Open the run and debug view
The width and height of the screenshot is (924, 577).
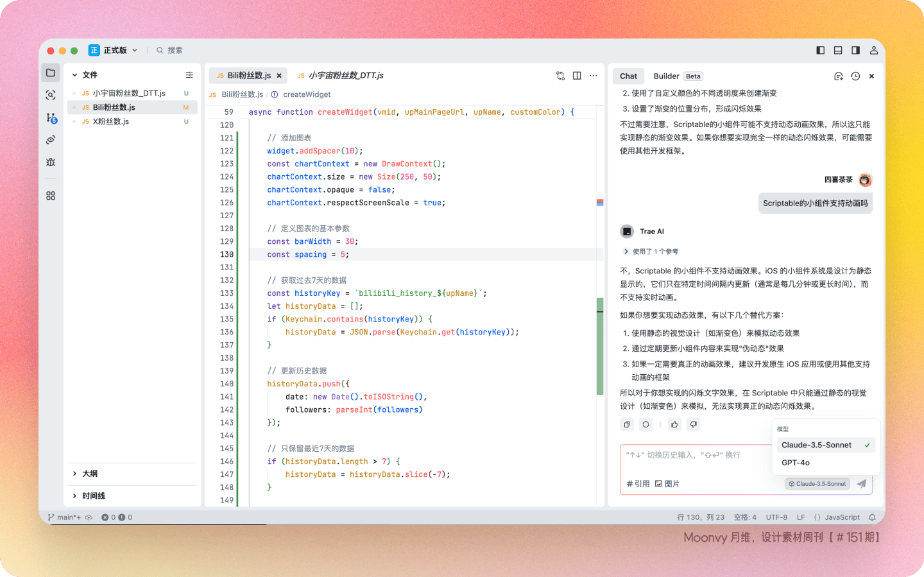[x=51, y=162]
